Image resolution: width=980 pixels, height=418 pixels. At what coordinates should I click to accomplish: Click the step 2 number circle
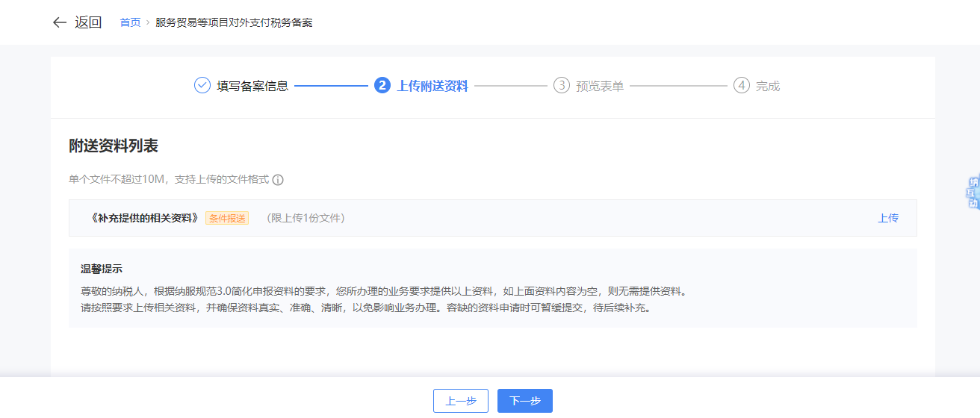click(x=382, y=85)
